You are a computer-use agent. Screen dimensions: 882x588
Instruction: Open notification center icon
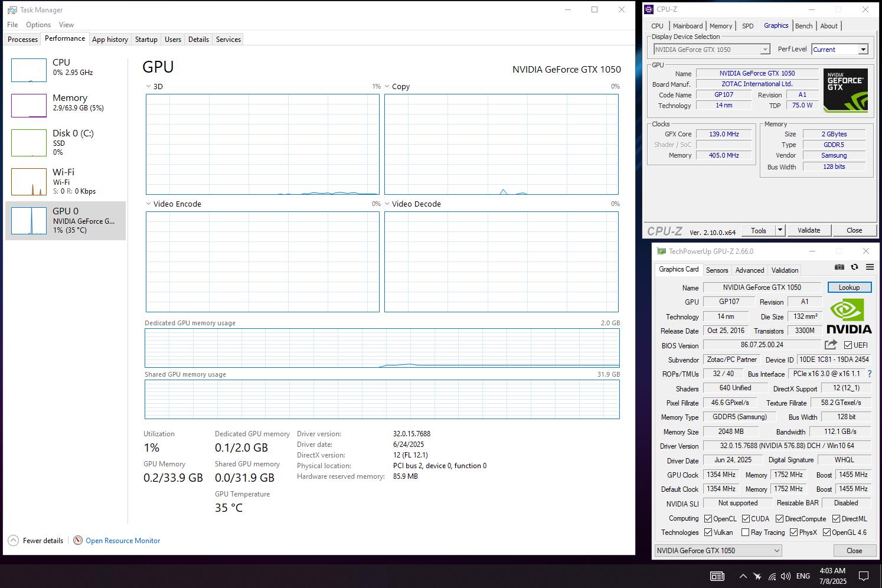[864, 576]
